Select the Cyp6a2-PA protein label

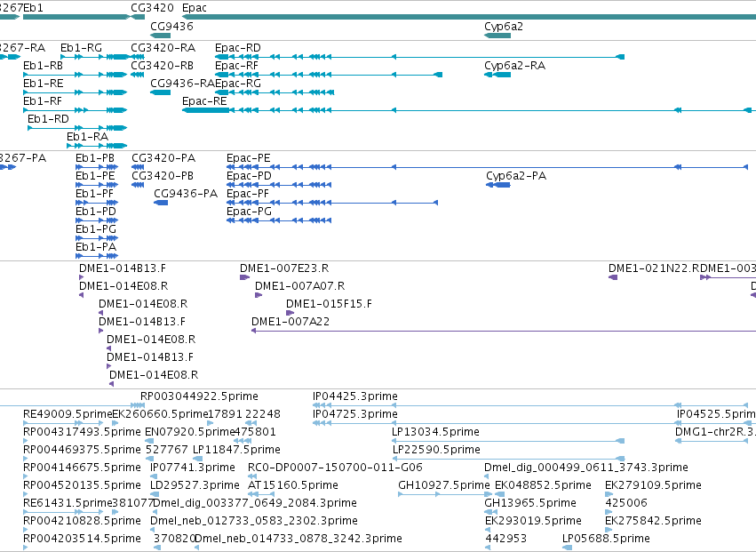tap(516, 176)
